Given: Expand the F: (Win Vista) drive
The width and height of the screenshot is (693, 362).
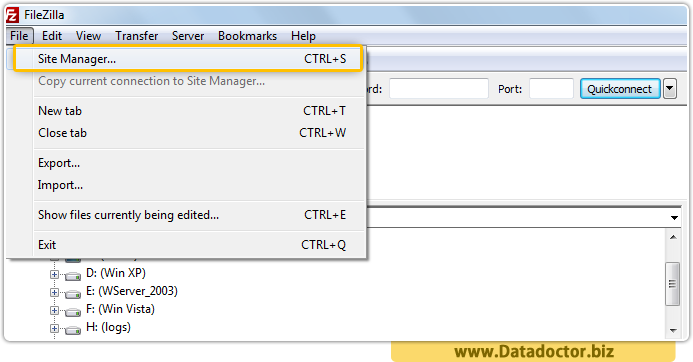Looking at the screenshot, I should [54, 311].
